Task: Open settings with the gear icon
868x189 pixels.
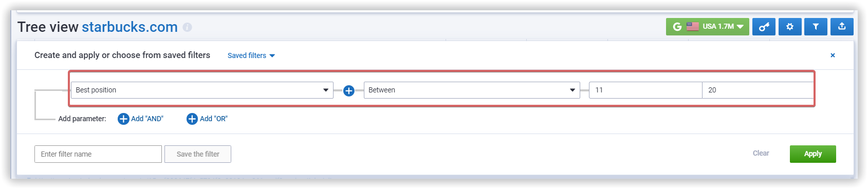Action: coord(790,27)
